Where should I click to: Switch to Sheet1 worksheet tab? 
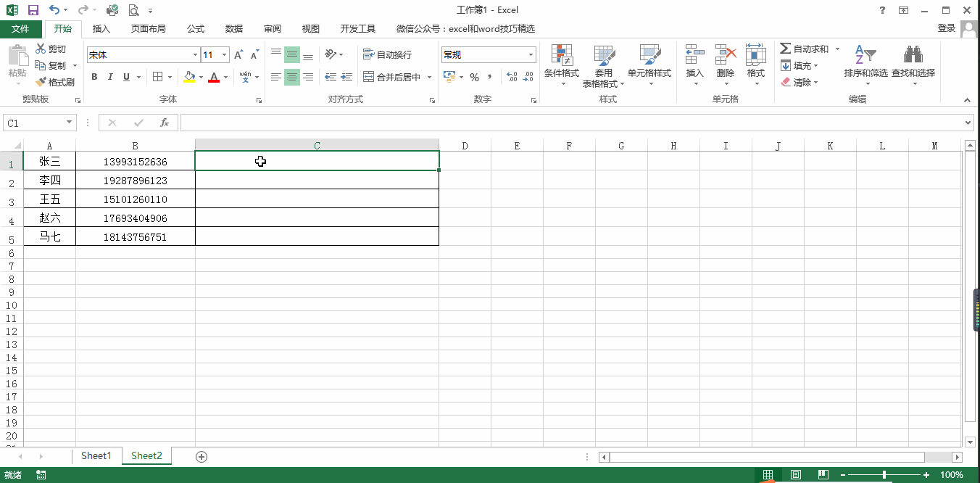click(96, 456)
